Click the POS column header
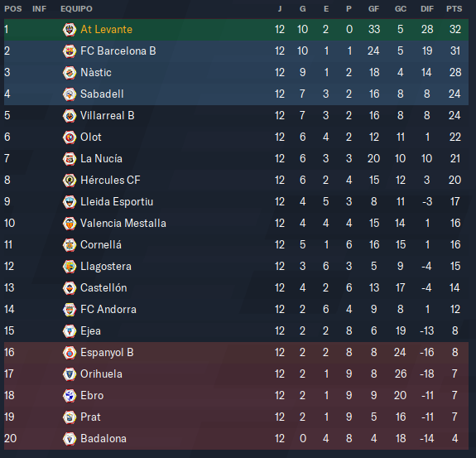Screen dimensions: 476x458 pyautogui.click(x=13, y=9)
